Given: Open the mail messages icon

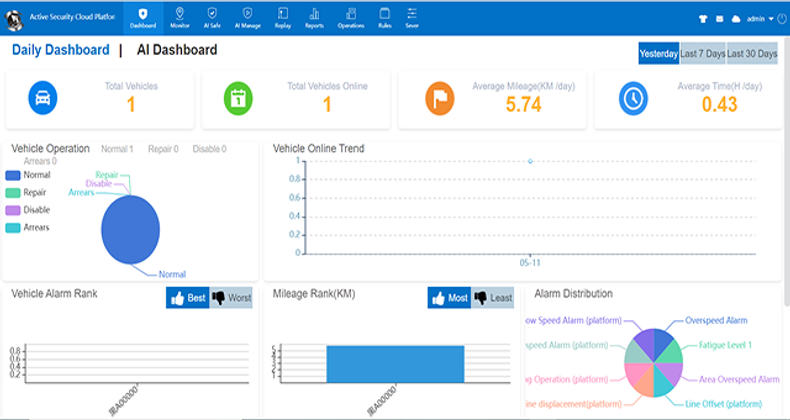Looking at the screenshot, I should (719, 19).
